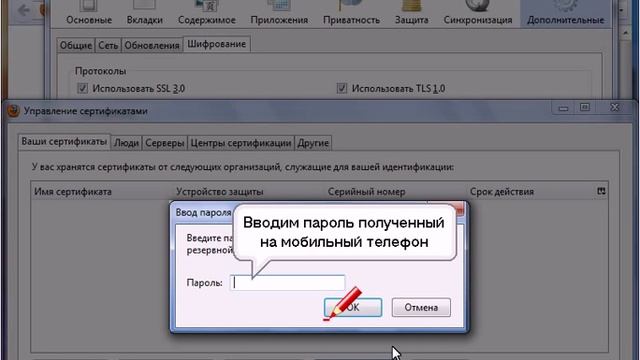Select the Ваши сертификаты tab
640x360 pixels.
[x=64, y=142]
